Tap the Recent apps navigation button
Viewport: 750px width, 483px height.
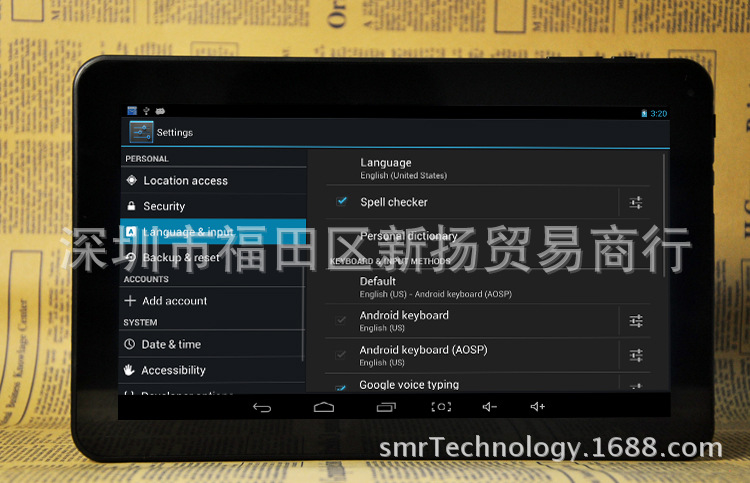[386, 407]
